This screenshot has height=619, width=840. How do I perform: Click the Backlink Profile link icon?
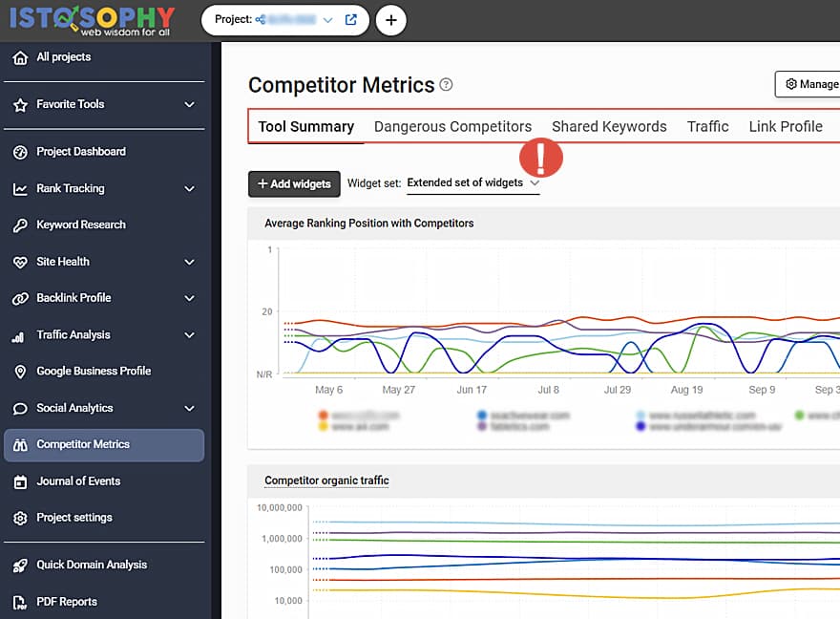pos(20,298)
